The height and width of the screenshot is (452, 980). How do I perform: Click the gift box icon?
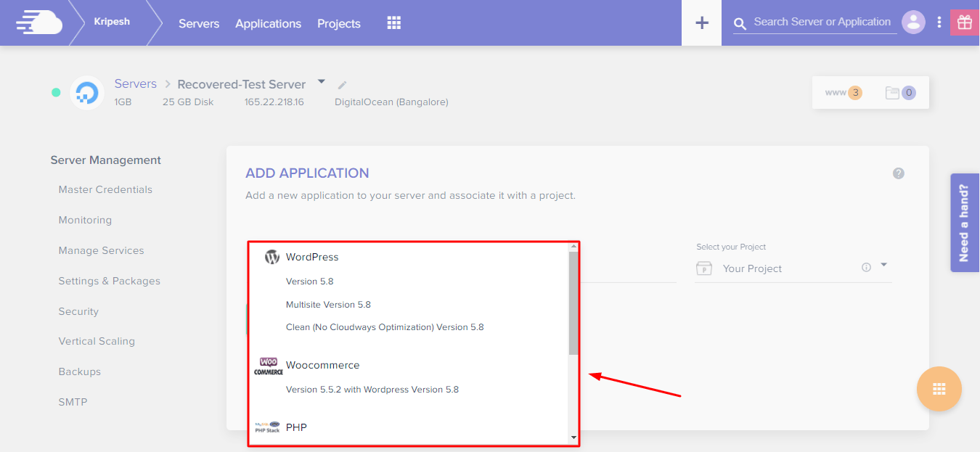click(x=965, y=22)
